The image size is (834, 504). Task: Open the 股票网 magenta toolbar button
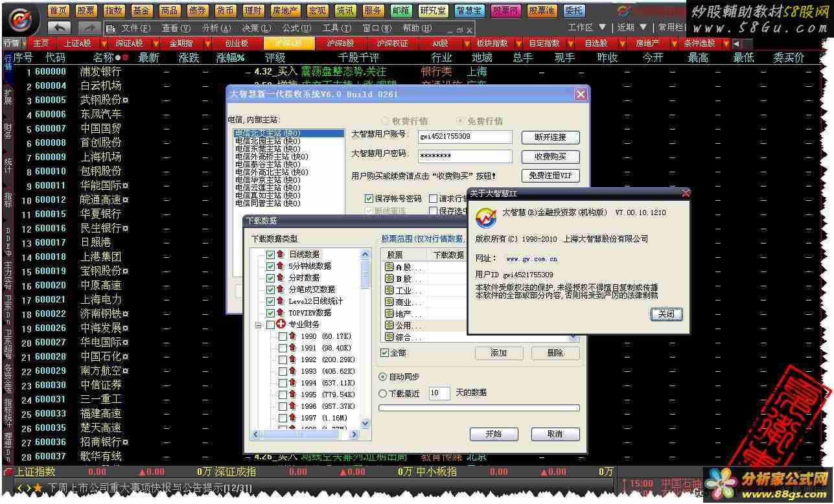pos(505,10)
